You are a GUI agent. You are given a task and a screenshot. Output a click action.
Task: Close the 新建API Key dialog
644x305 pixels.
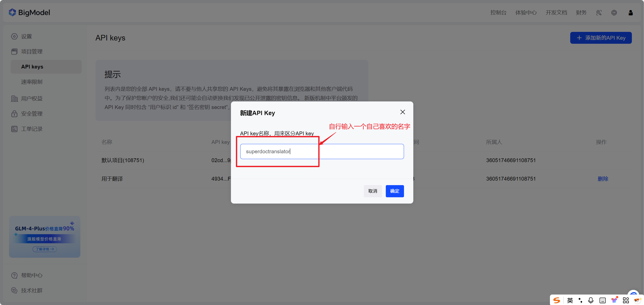tap(402, 112)
